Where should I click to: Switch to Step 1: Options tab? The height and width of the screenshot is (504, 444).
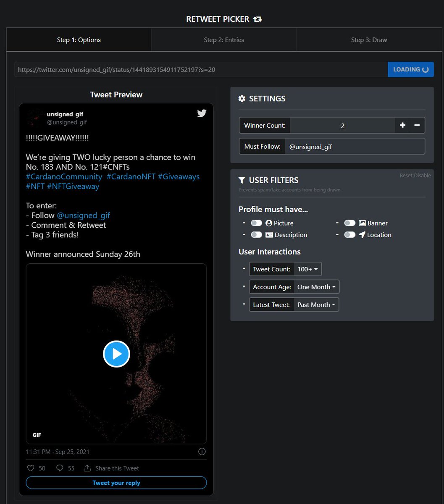point(79,40)
